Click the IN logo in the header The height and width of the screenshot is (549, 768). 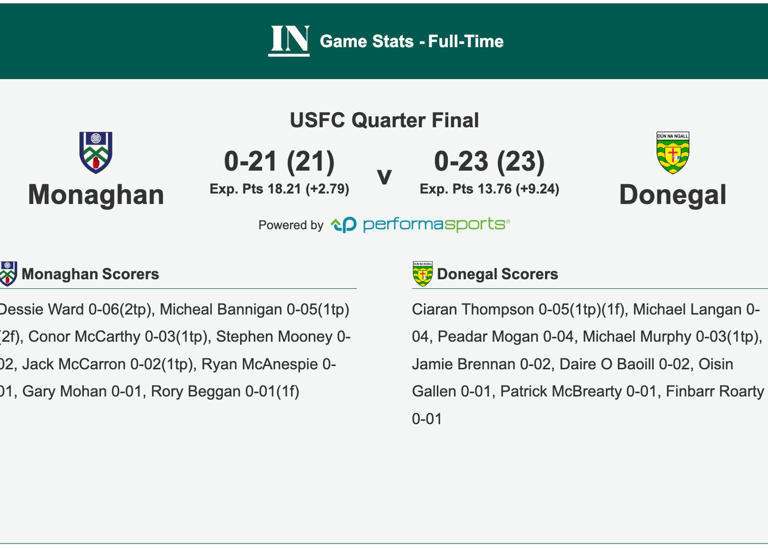coord(289,41)
